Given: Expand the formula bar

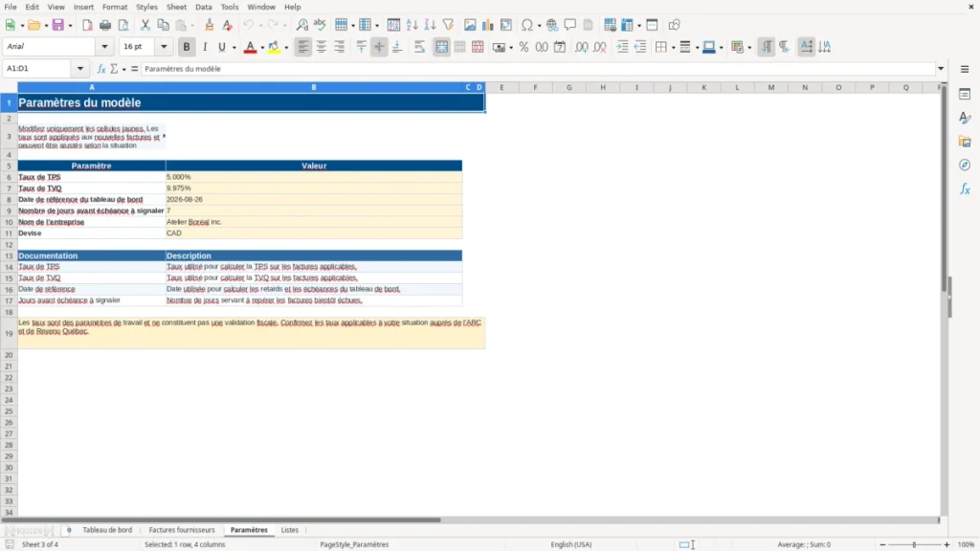Looking at the screenshot, I should pyautogui.click(x=941, y=69).
